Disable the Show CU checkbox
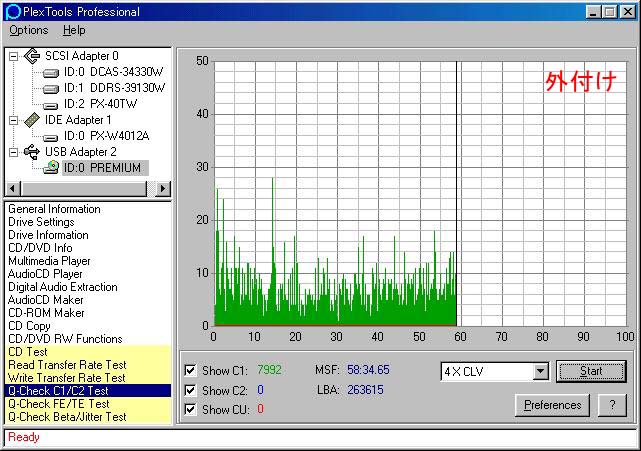 [x=190, y=409]
